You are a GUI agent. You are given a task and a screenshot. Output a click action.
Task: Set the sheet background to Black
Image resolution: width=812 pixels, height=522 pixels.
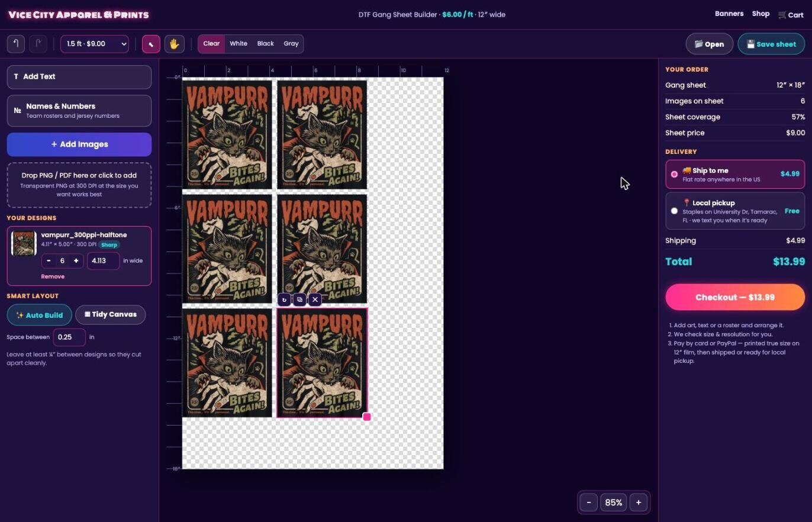265,44
